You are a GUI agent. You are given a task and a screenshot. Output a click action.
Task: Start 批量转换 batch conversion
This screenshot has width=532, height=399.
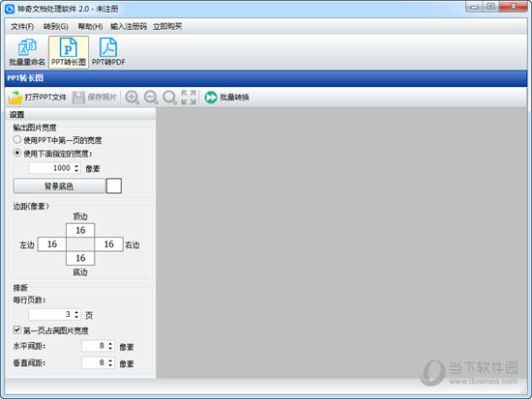(226, 98)
